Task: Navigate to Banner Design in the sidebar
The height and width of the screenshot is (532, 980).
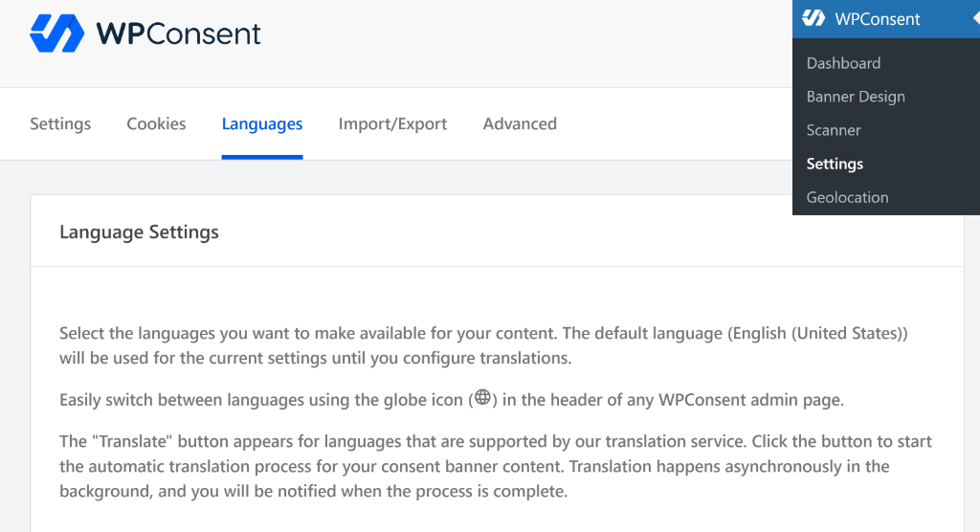Action: (x=856, y=97)
